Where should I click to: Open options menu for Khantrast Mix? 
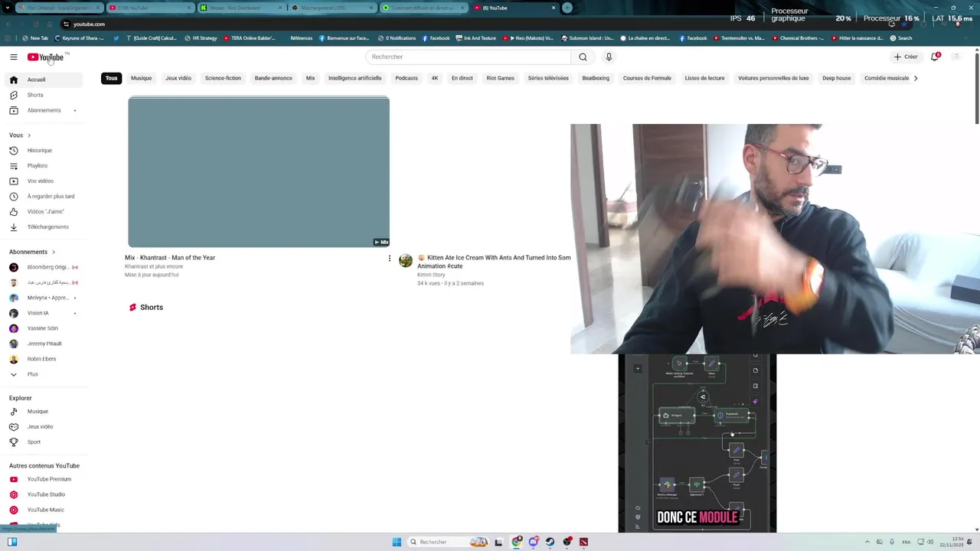389,259
